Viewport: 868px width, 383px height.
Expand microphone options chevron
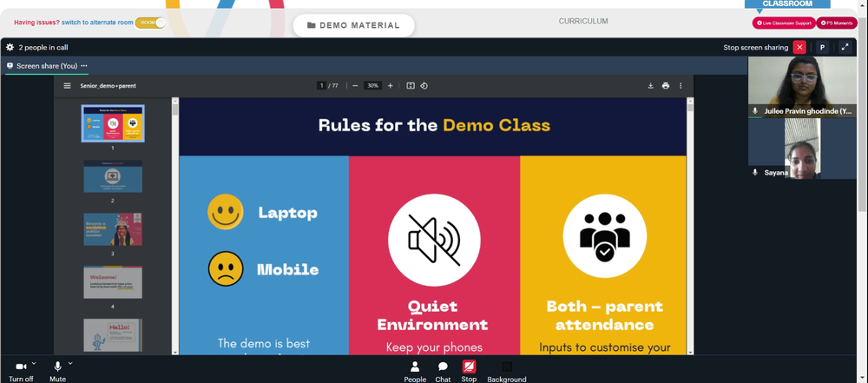coord(70,363)
